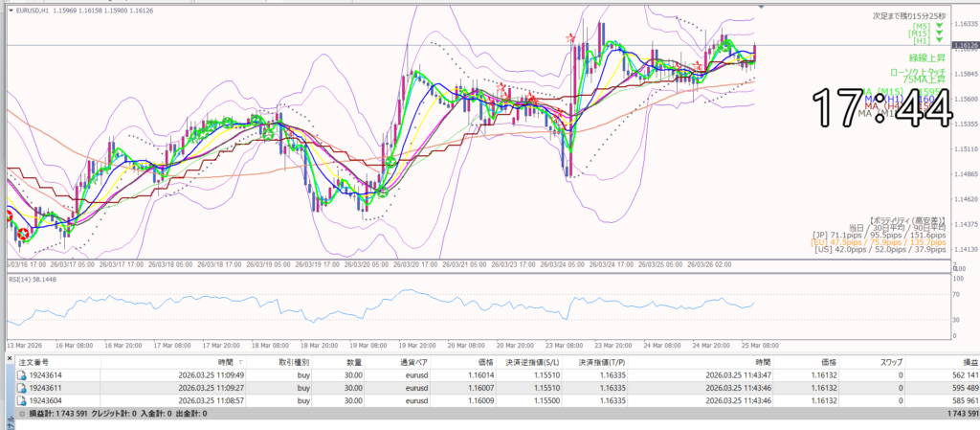Click the order icon for ticket 19243611
980x430 pixels.
(24, 388)
